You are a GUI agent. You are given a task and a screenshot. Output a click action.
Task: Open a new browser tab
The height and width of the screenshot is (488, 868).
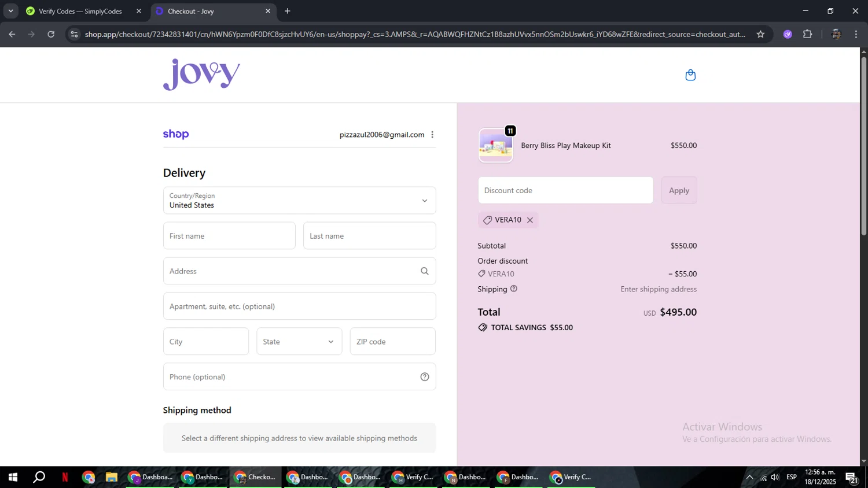point(288,11)
